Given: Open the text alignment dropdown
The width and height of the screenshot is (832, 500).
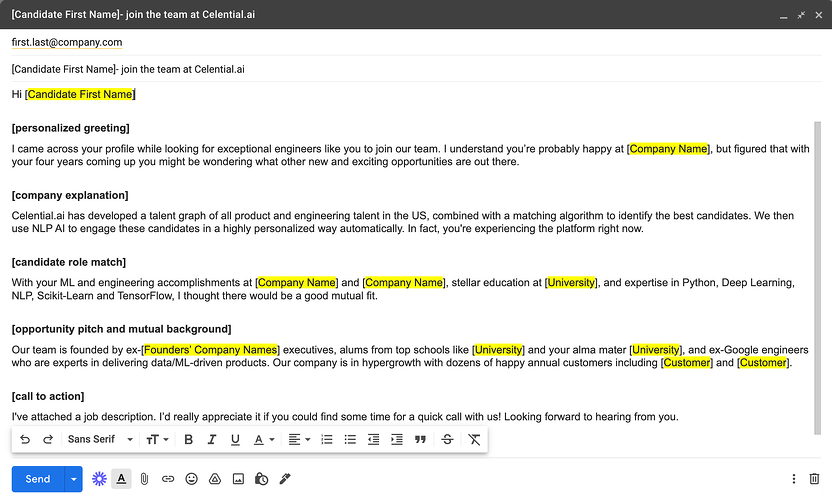Looking at the screenshot, I should point(299,439).
